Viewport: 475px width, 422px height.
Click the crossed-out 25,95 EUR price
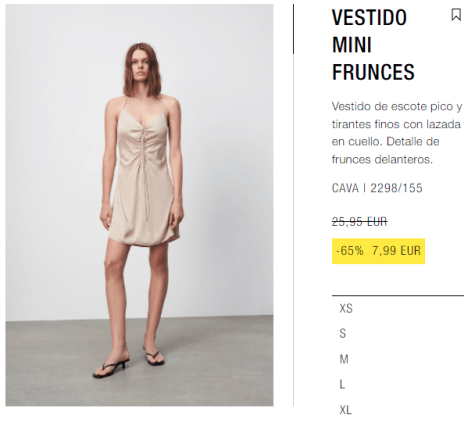(x=359, y=221)
